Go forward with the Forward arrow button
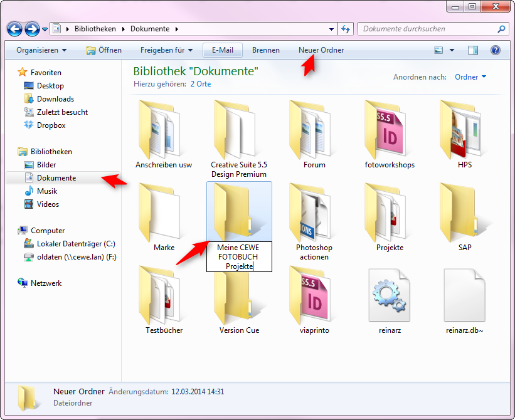Viewport: 515px width, 420px height. pos(32,29)
